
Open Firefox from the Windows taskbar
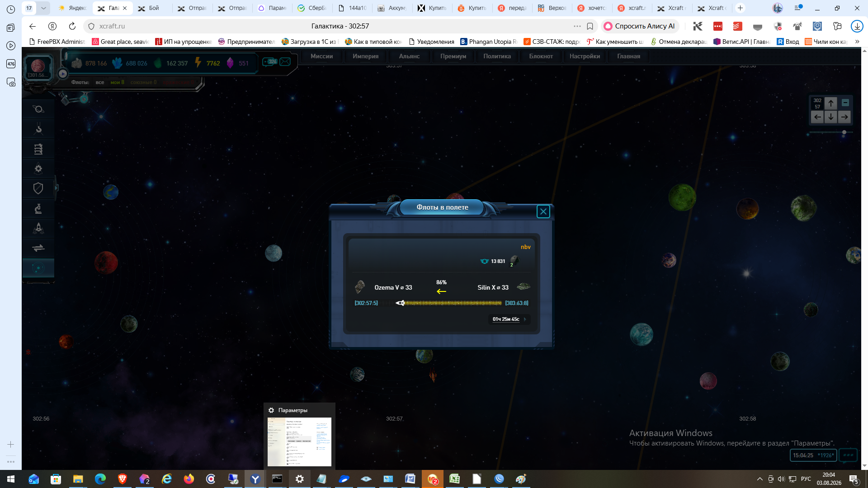coord(189,479)
